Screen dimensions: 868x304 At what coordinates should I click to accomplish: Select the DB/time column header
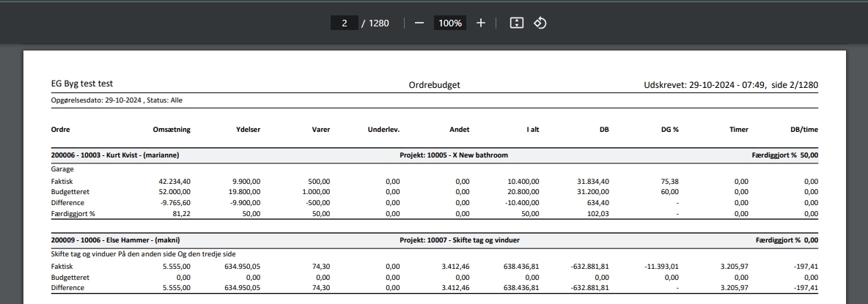pos(803,130)
